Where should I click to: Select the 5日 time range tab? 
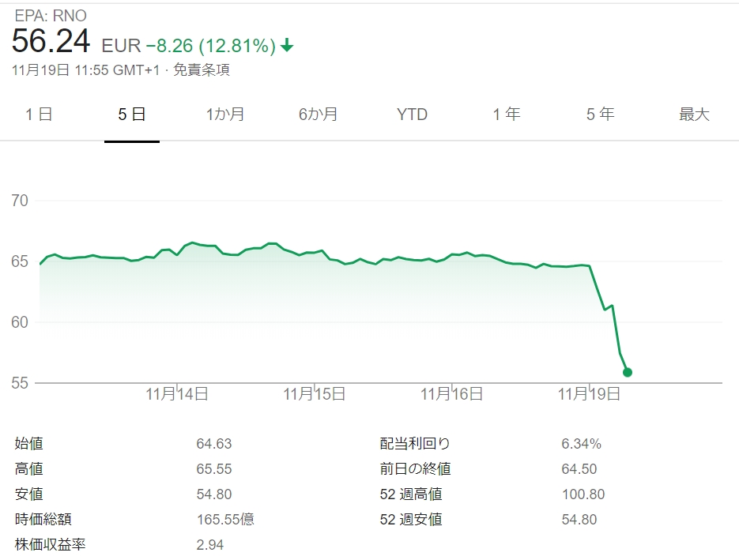pos(132,115)
